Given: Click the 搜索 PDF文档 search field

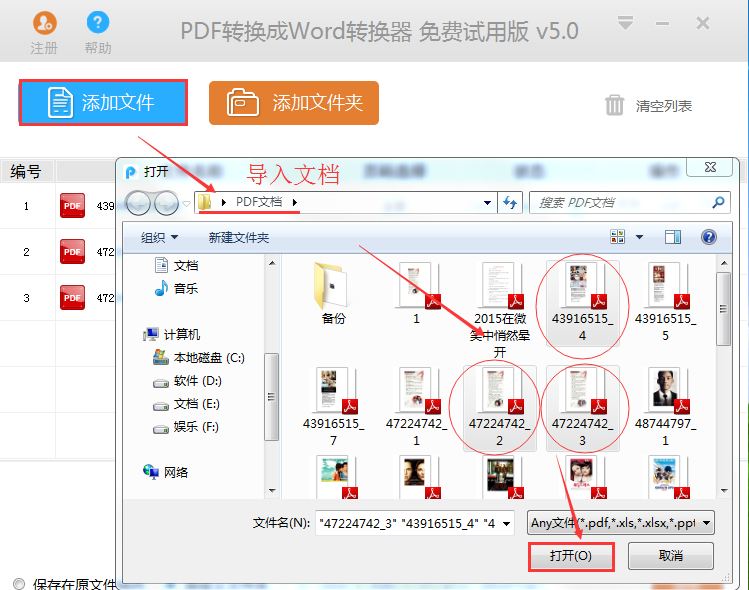Looking at the screenshot, I should point(630,203).
